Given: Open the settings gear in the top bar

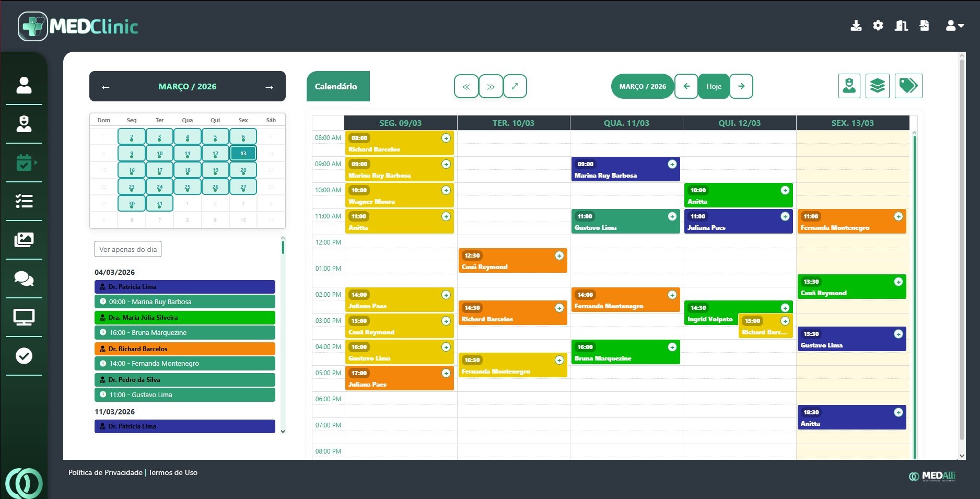Looking at the screenshot, I should coord(878,25).
